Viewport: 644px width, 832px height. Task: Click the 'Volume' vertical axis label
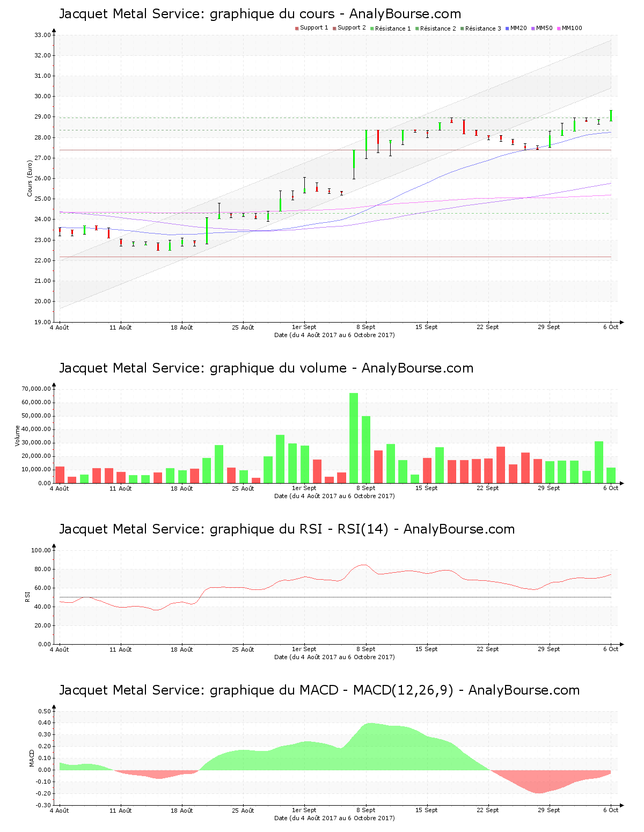17,436
